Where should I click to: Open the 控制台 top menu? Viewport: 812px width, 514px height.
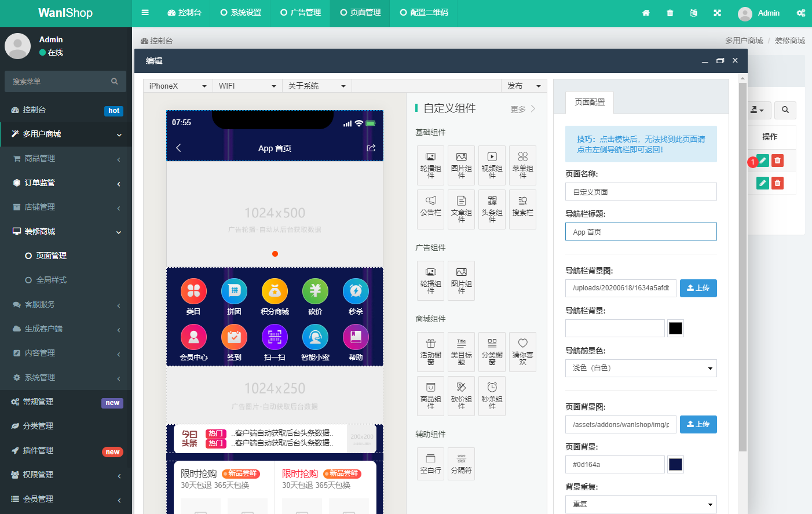184,12
